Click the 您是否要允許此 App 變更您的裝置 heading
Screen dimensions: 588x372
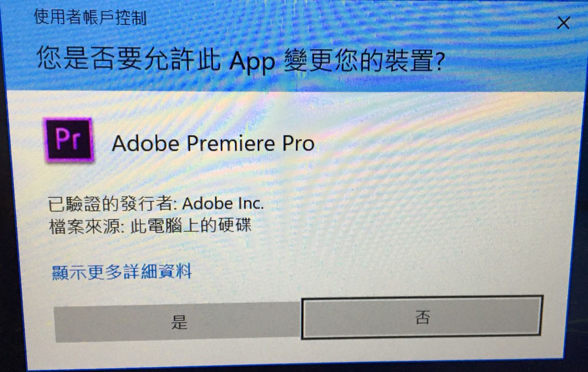(241, 59)
